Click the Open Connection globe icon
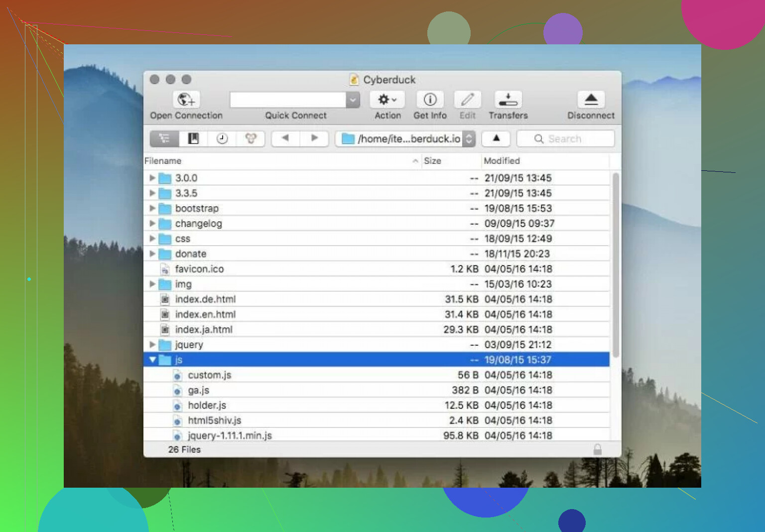765x532 pixels. point(186,100)
